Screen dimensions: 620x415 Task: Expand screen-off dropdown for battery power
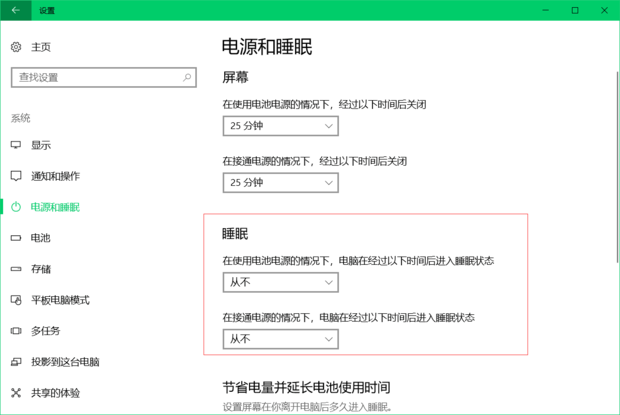[x=281, y=126]
